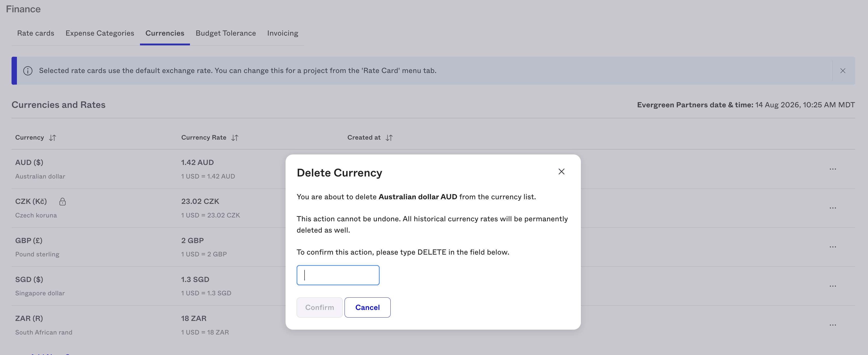Open more options for CZK row
The height and width of the screenshot is (355, 868).
point(833,208)
